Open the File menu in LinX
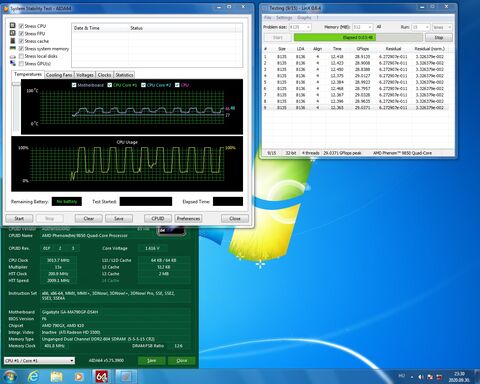 click(x=267, y=17)
